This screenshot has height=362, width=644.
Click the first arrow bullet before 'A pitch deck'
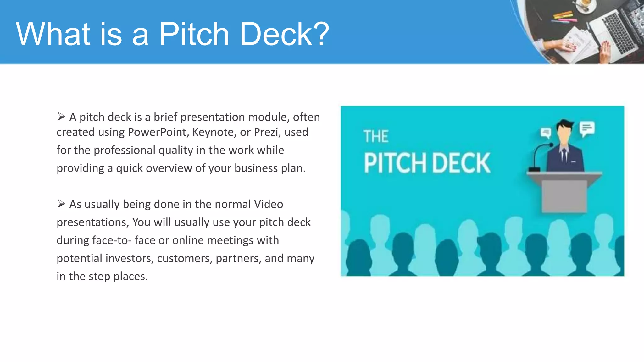click(61, 117)
